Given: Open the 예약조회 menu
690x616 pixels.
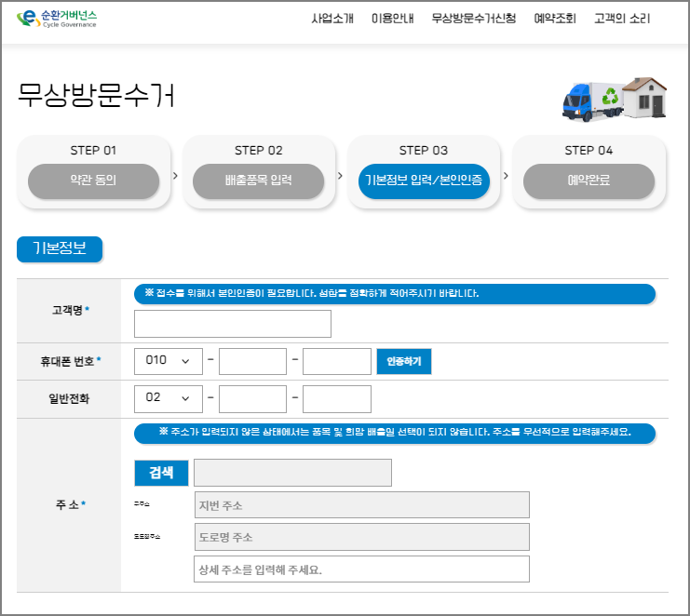Looking at the screenshot, I should pos(555,19).
